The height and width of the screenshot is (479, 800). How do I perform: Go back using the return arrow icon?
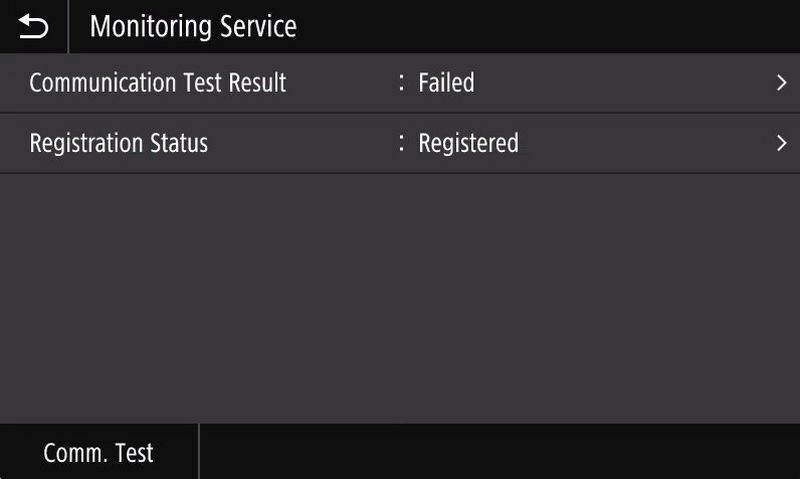tap(33, 27)
